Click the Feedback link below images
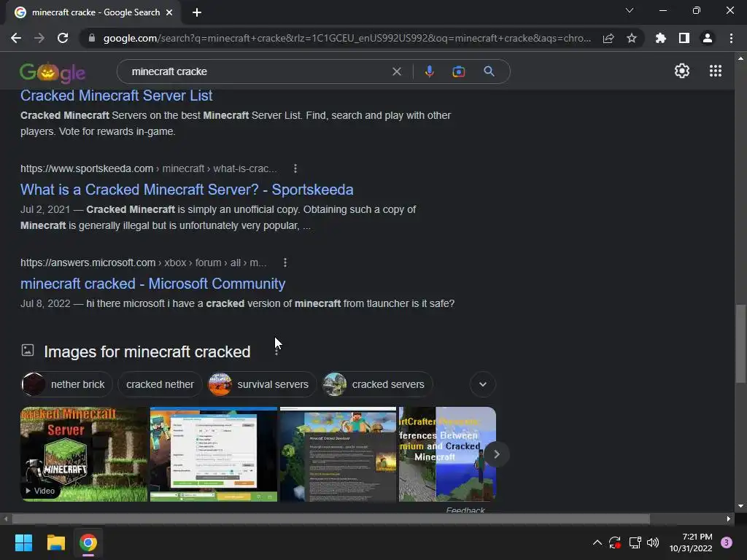747x560 pixels. click(x=465, y=510)
